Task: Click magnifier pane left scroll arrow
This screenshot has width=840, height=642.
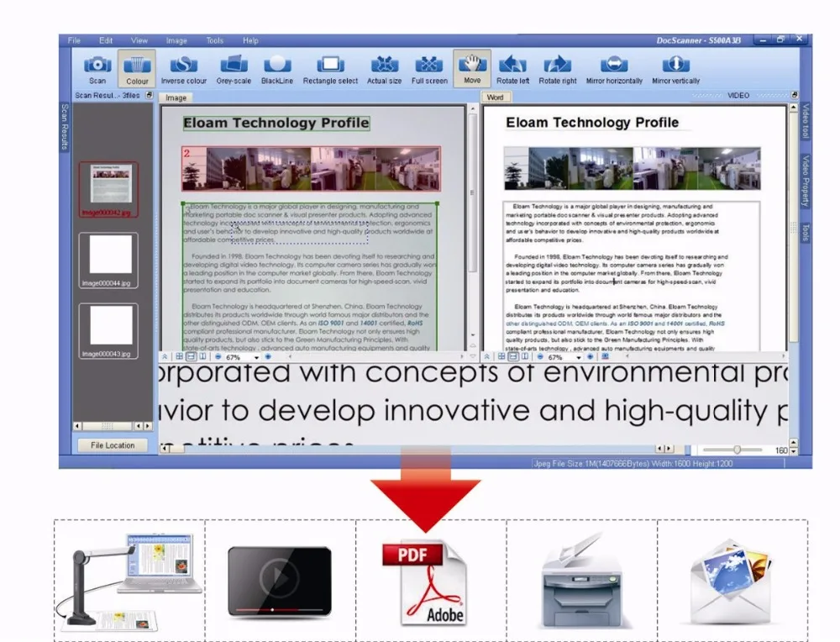Action: click(166, 449)
